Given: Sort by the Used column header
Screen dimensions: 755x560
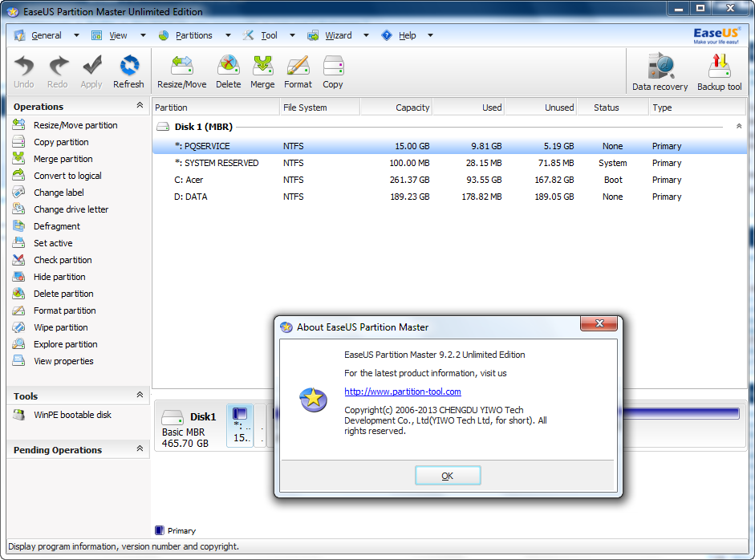Looking at the screenshot, I should point(469,108).
